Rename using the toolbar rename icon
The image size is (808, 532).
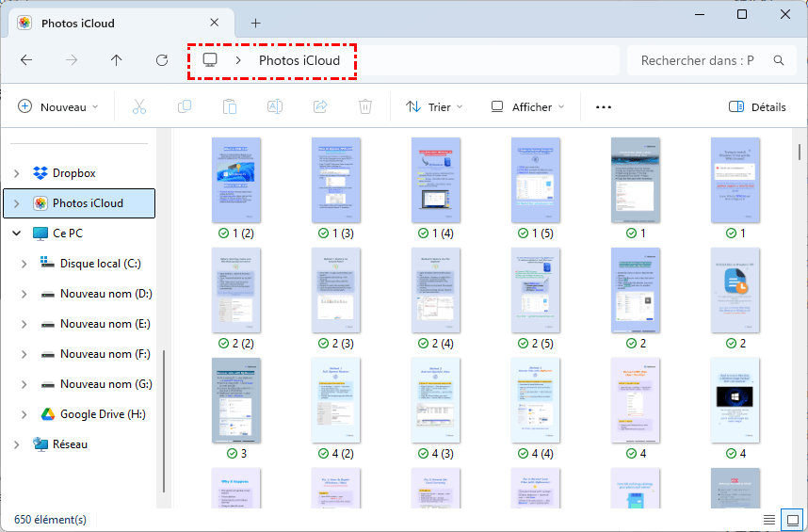point(275,106)
